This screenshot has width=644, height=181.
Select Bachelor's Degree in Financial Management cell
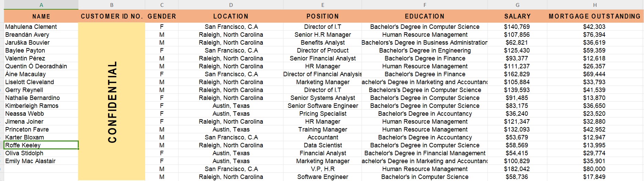click(425, 153)
